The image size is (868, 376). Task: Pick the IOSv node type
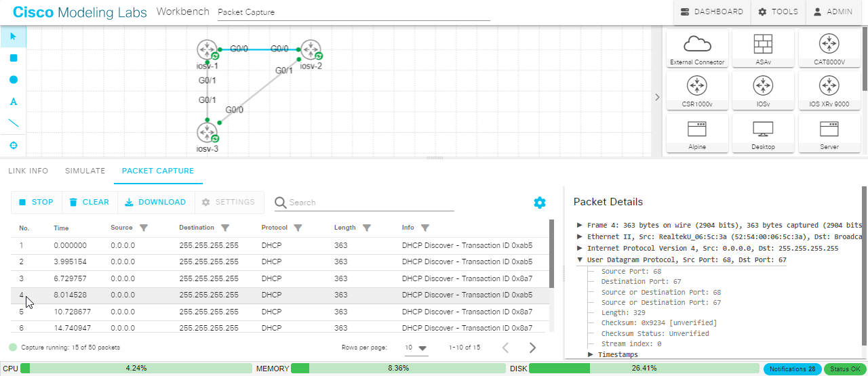tap(763, 91)
